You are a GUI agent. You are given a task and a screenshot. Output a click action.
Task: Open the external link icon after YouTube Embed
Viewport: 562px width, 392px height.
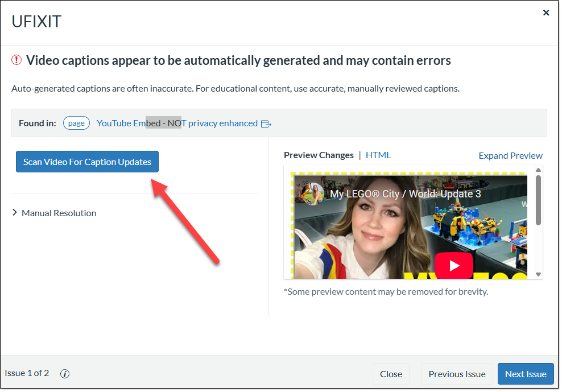266,123
